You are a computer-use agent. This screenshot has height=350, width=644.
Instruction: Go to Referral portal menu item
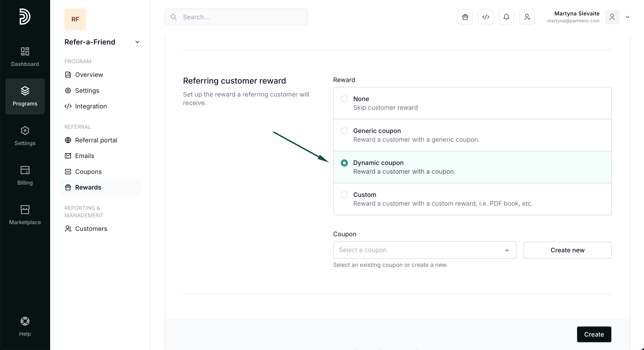tap(96, 140)
